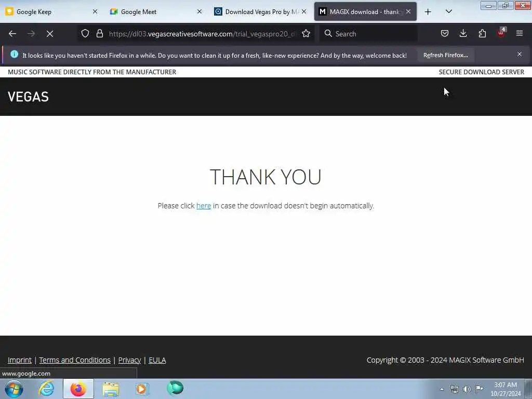The image size is (532, 399).
Task: Open Action Center flag icon
Action: [479, 389]
